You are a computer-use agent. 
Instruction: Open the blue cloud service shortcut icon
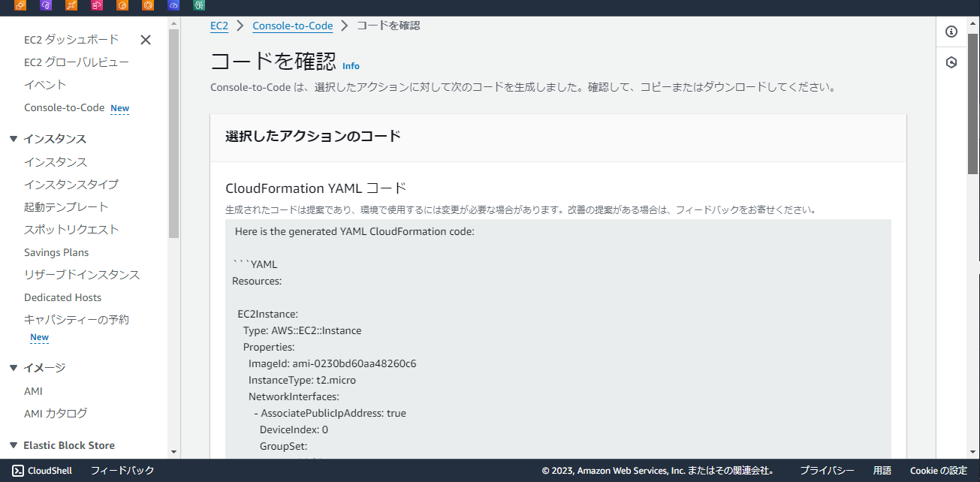click(x=173, y=6)
